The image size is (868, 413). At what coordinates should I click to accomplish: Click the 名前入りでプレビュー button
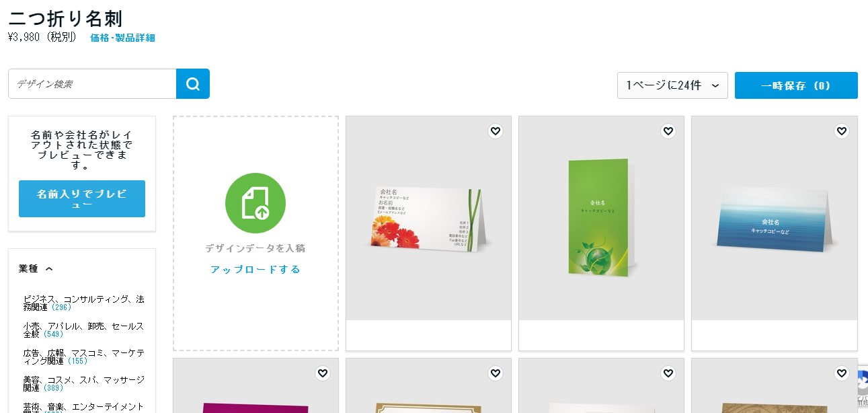[82, 198]
